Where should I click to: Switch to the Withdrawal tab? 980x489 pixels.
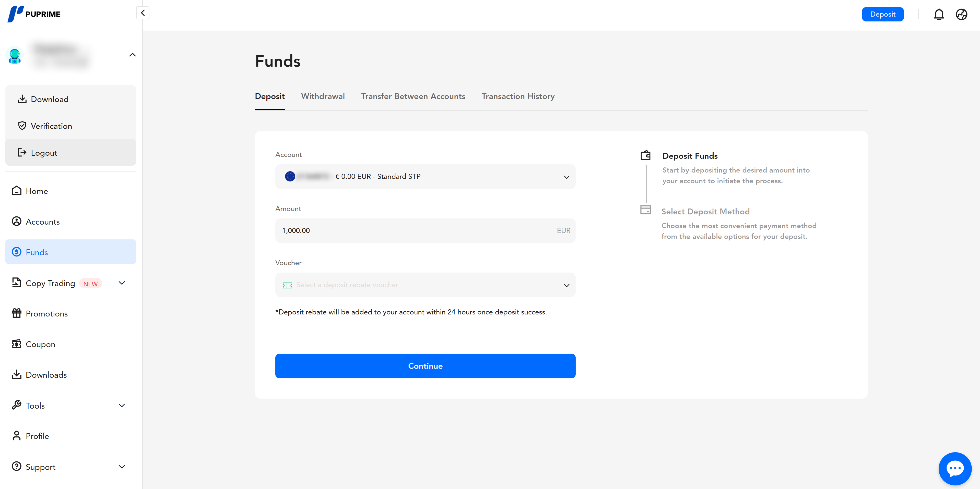(x=323, y=96)
